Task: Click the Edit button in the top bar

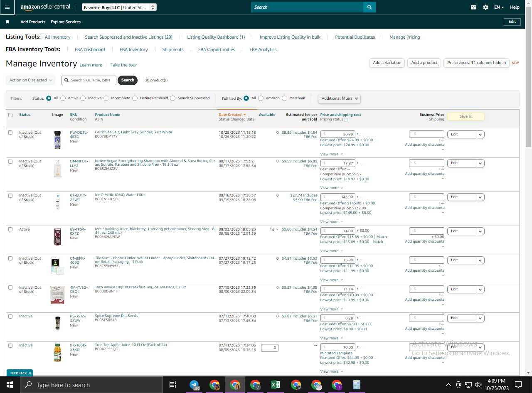Action: (x=512, y=22)
